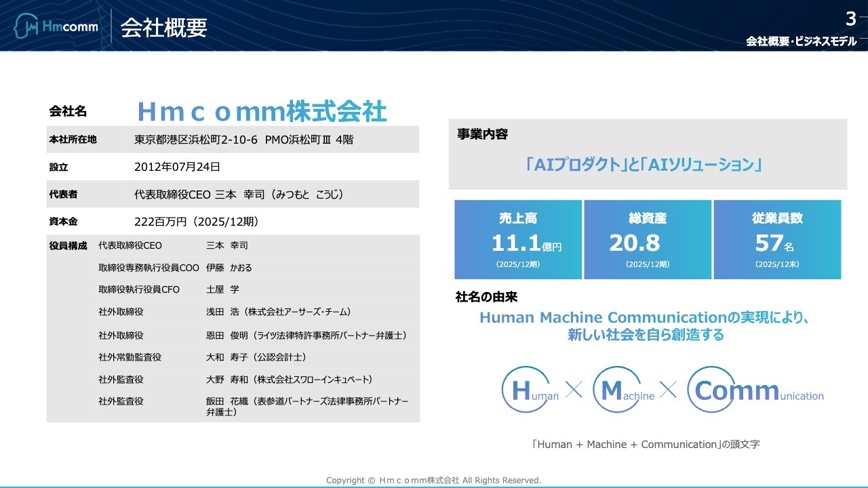Click the cross between Human and Machine
Viewport: 868px width, 488px height.
click(574, 390)
